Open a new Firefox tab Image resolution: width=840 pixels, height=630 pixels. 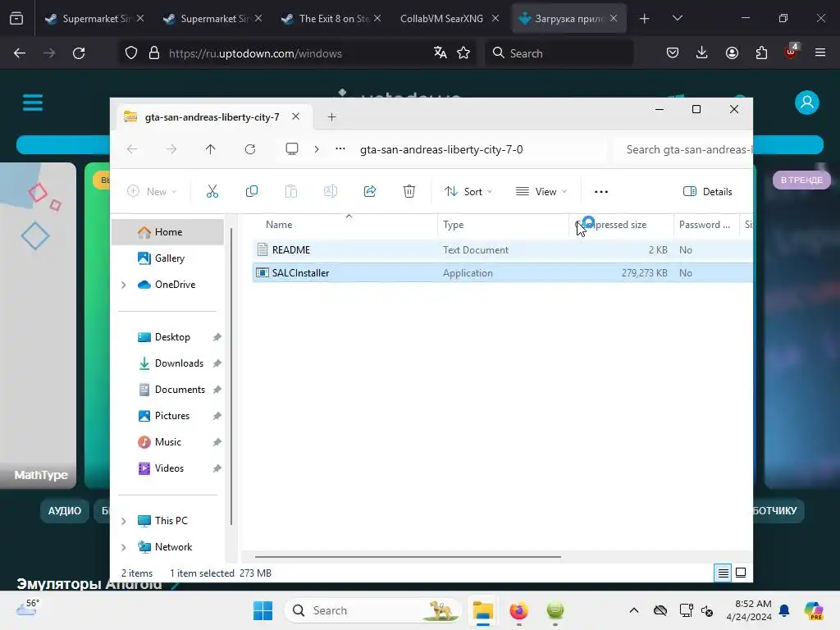(645, 19)
